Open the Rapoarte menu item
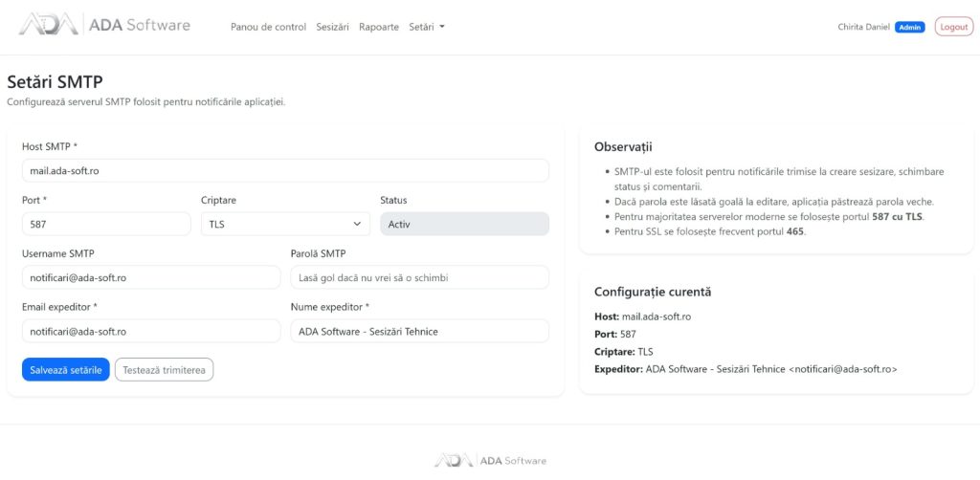980x480 pixels. [379, 28]
